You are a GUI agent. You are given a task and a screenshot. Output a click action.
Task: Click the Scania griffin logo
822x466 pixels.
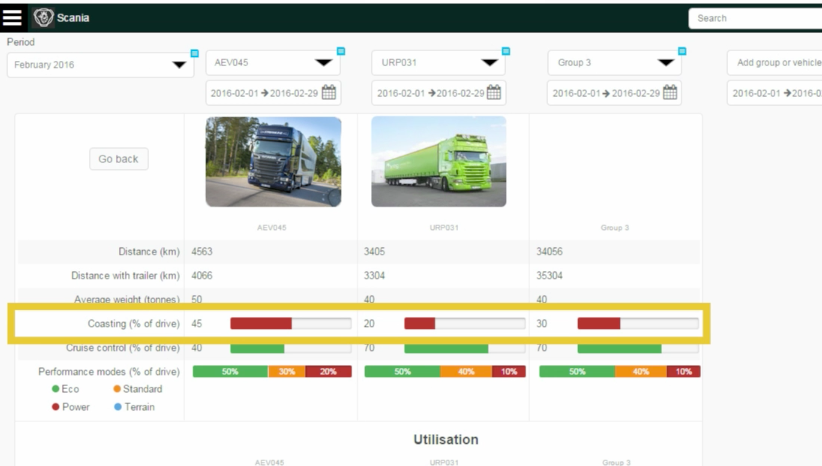click(43, 17)
